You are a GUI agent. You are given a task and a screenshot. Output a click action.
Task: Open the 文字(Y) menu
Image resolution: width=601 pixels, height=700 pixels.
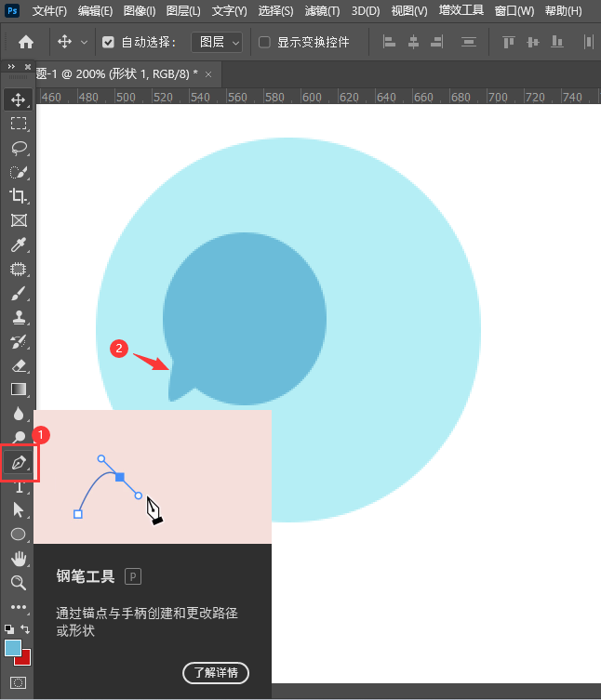point(229,11)
